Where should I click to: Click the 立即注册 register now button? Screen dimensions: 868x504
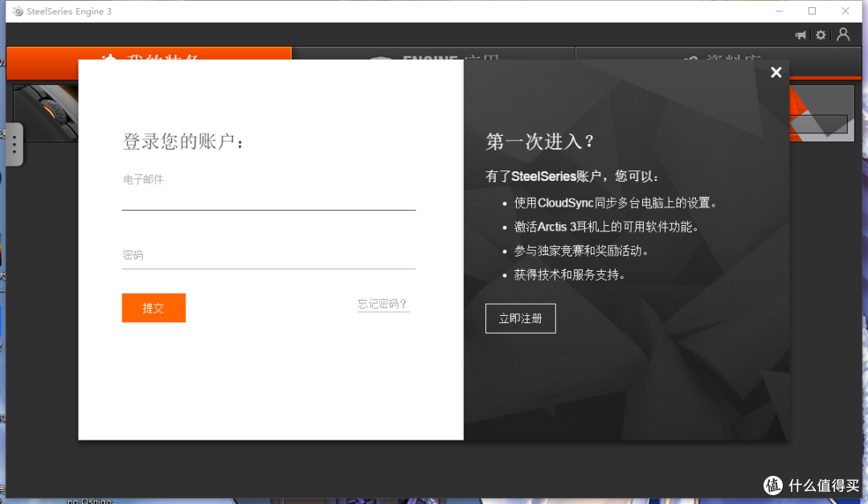coord(520,318)
